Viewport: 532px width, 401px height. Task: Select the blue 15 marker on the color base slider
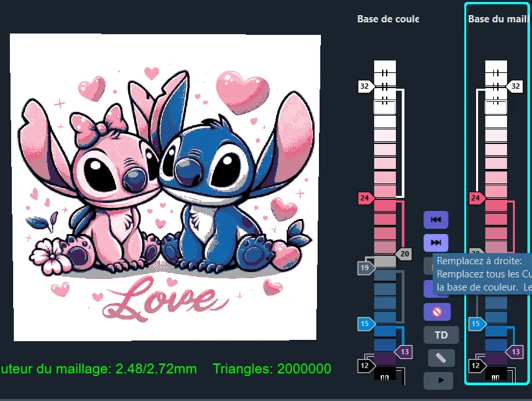[366, 323]
